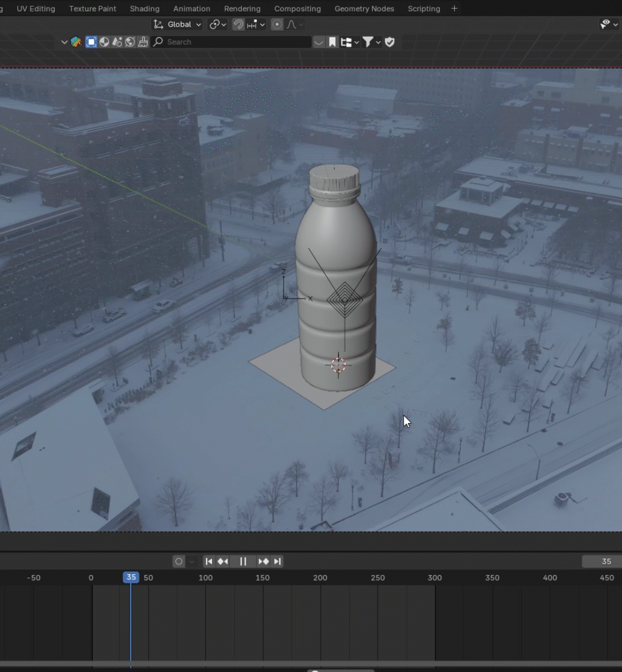Toggle snapping magnet icon
The image size is (622, 672).
pyautogui.click(x=238, y=24)
